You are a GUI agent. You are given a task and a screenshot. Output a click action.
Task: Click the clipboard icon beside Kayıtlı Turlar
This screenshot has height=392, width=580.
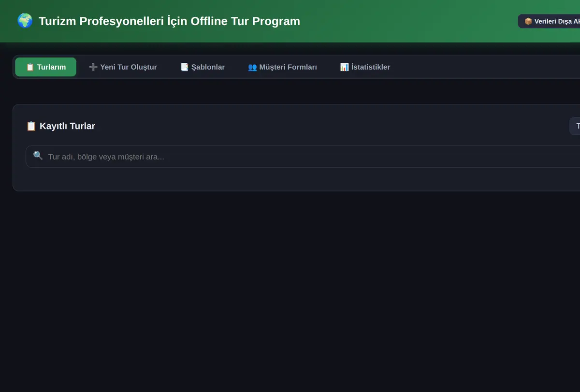tap(31, 126)
